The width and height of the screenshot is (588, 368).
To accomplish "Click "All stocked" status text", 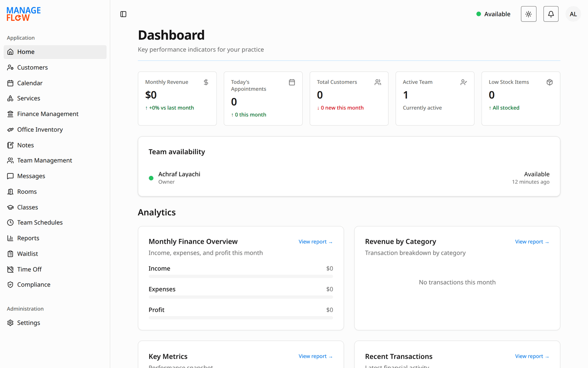I will [x=504, y=108].
